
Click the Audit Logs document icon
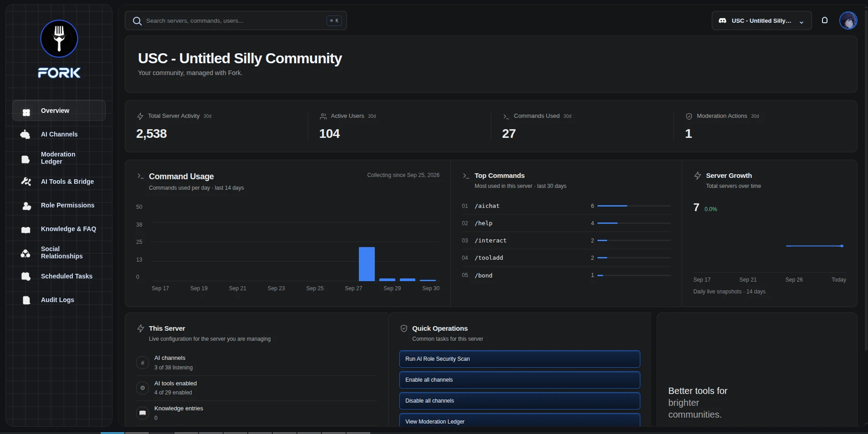tap(26, 300)
